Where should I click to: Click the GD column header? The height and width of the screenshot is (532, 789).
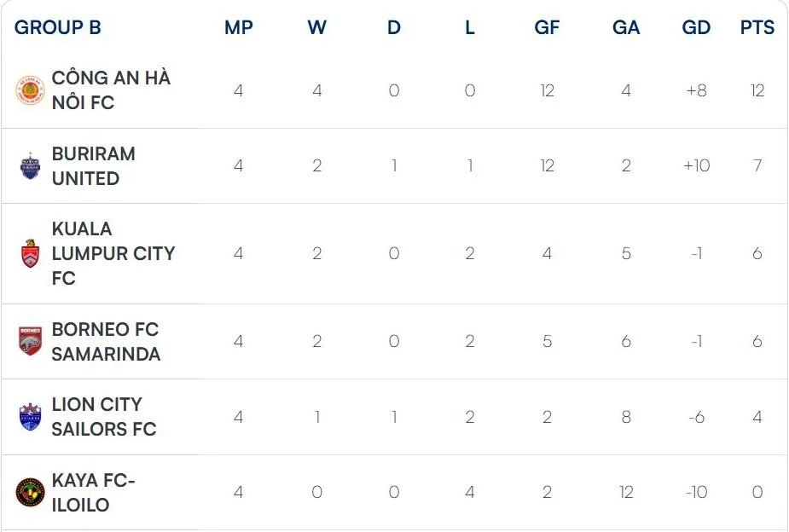coord(696,27)
